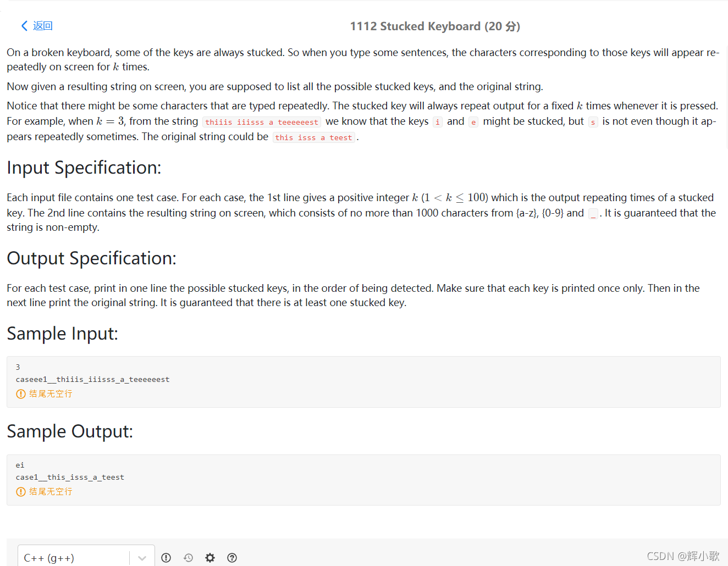Click the warning icon under Sample Output
This screenshot has height=566, width=728.
21,491
